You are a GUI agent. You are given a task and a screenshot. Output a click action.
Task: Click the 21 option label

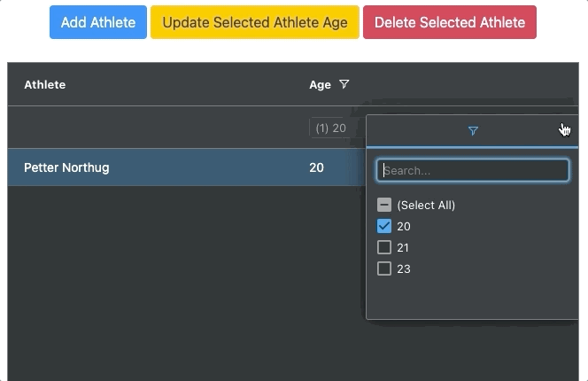click(x=404, y=247)
